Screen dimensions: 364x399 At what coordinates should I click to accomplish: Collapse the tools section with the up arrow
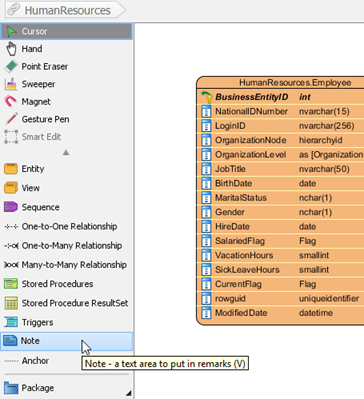(x=66, y=152)
